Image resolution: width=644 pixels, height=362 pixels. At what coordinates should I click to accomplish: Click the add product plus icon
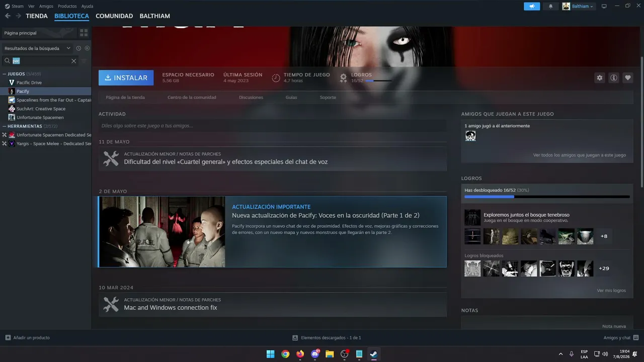8,338
